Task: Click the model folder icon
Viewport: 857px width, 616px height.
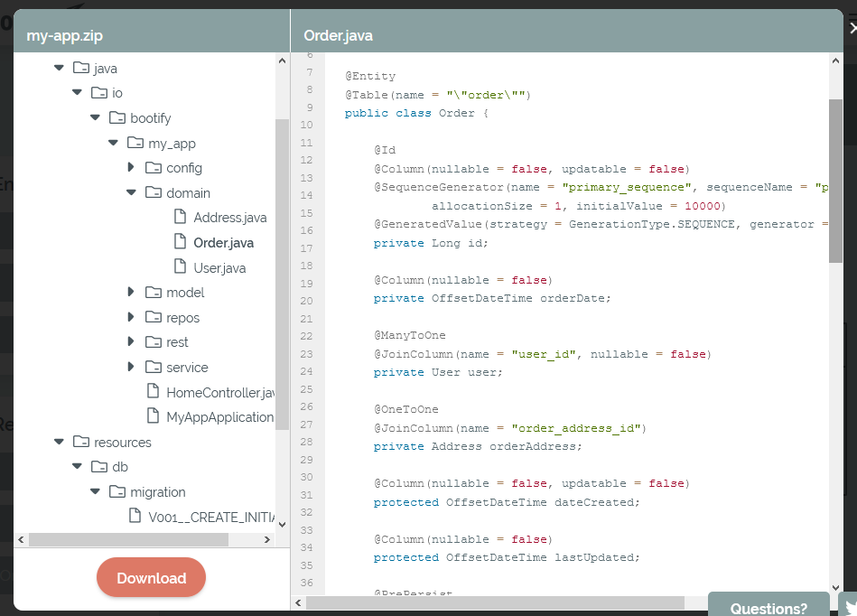Action: tap(154, 292)
